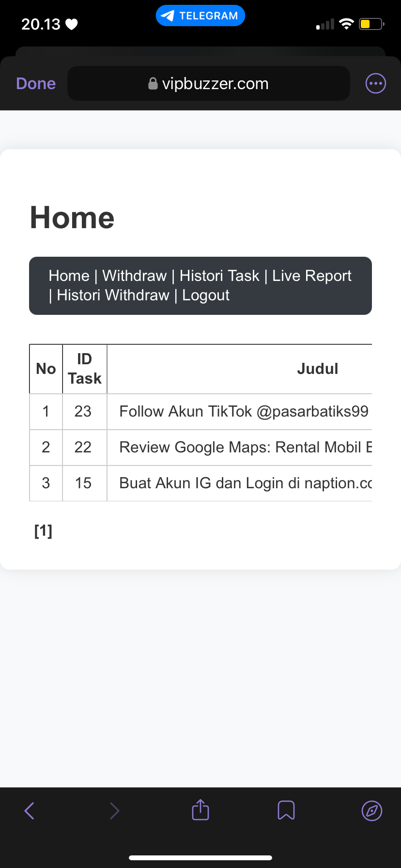
Task: Click the Logout link
Action: pyautogui.click(x=206, y=295)
